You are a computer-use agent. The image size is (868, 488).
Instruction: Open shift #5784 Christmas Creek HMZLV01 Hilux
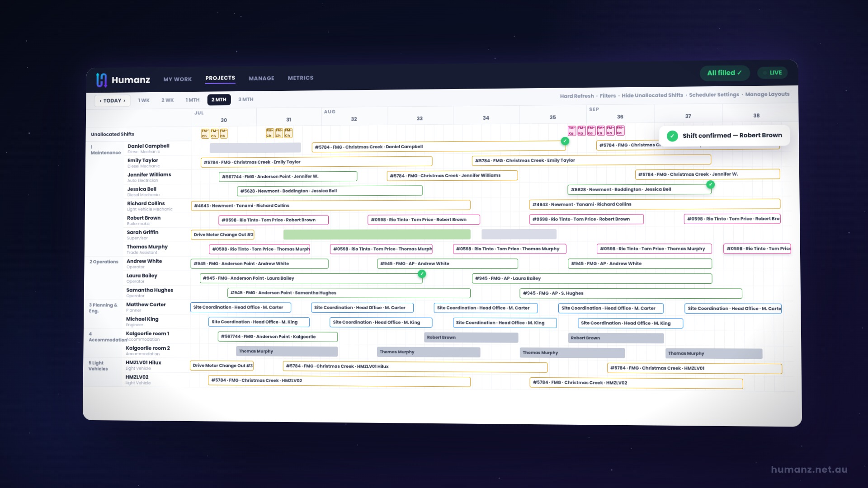pyautogui.click(x=415, y=366)
